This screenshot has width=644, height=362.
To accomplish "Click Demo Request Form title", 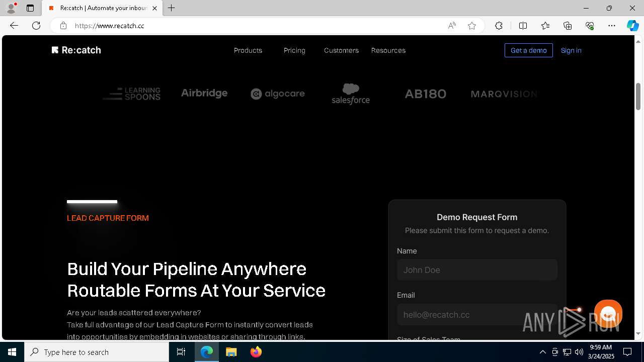I will (477, 217).
